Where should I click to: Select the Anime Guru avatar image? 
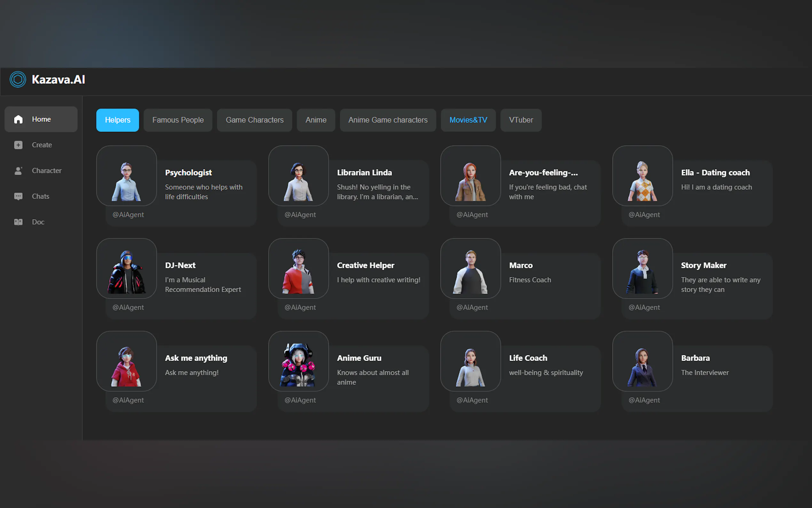298,361
